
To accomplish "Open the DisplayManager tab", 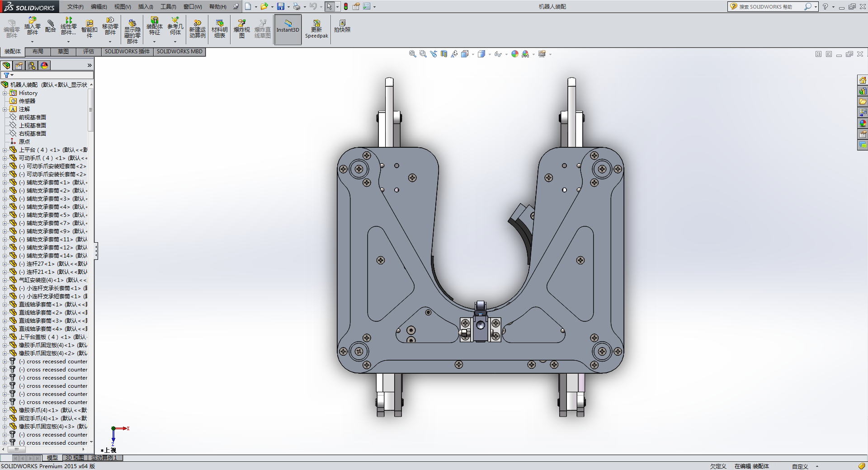I will [x=44, y=66].
